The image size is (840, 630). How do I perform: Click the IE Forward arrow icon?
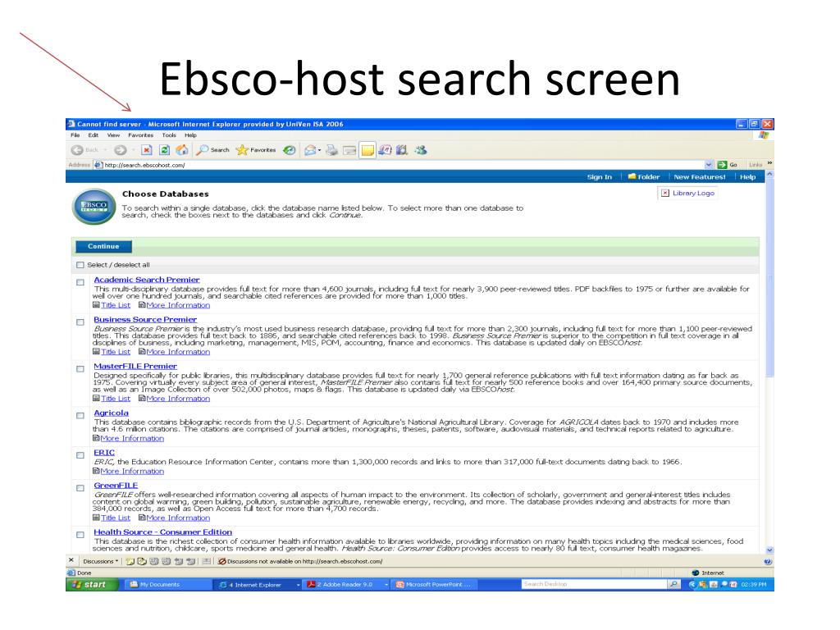(x=120, y=151)
